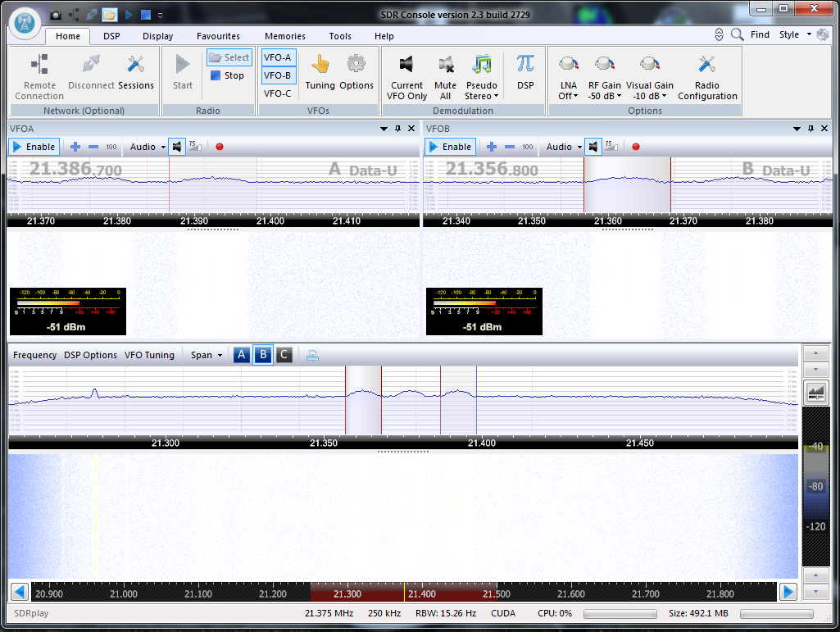Image resolution: width=840 pixels, height=632 pixels.
Task: Open Radio Configuration
Action: [706, 74]
